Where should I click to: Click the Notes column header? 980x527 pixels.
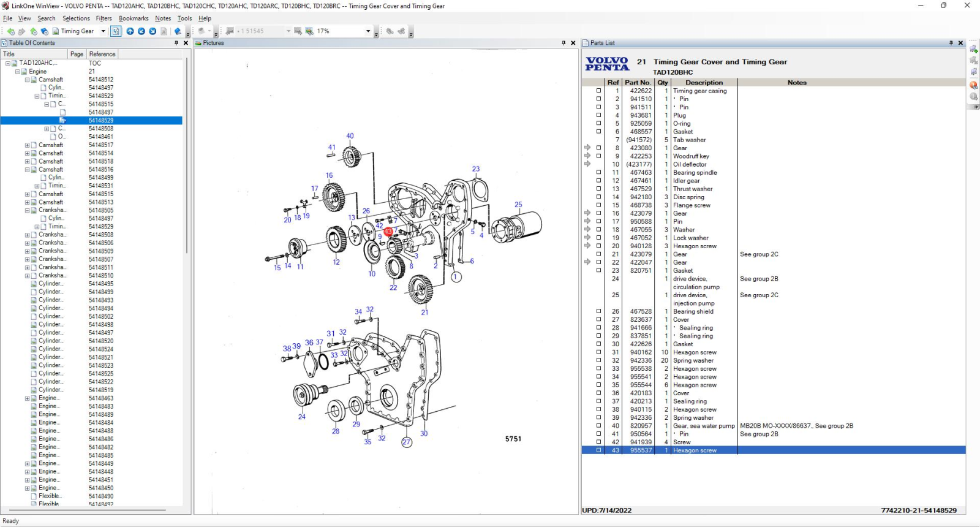pos(797,83)
